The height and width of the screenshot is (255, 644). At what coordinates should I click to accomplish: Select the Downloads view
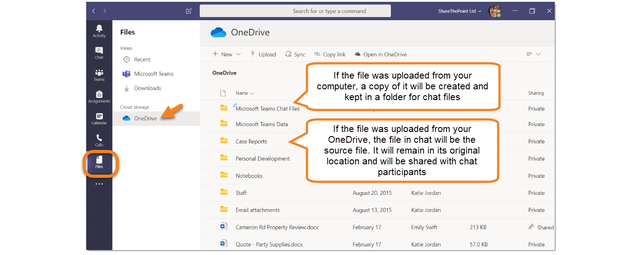pos(142,88)
